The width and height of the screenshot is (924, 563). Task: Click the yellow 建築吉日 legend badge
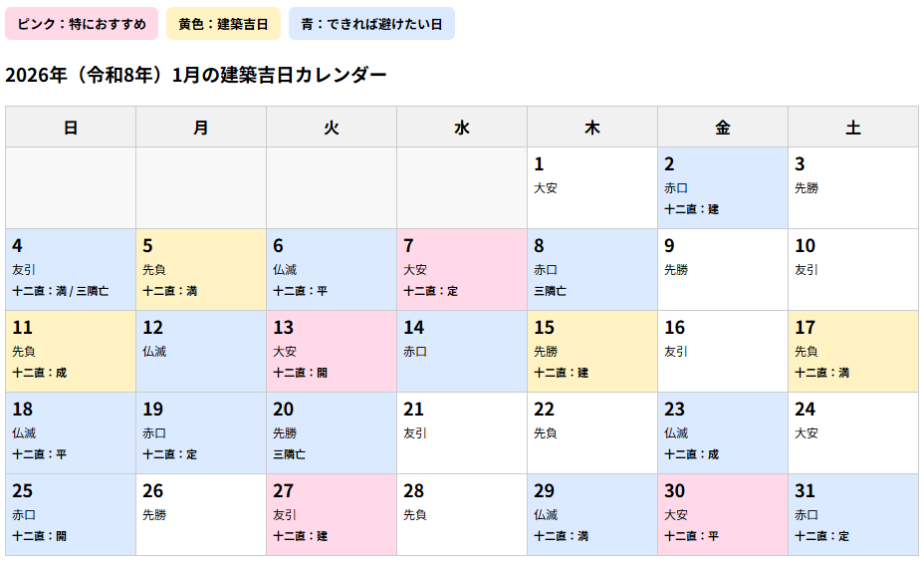click(x=223, y=24)
